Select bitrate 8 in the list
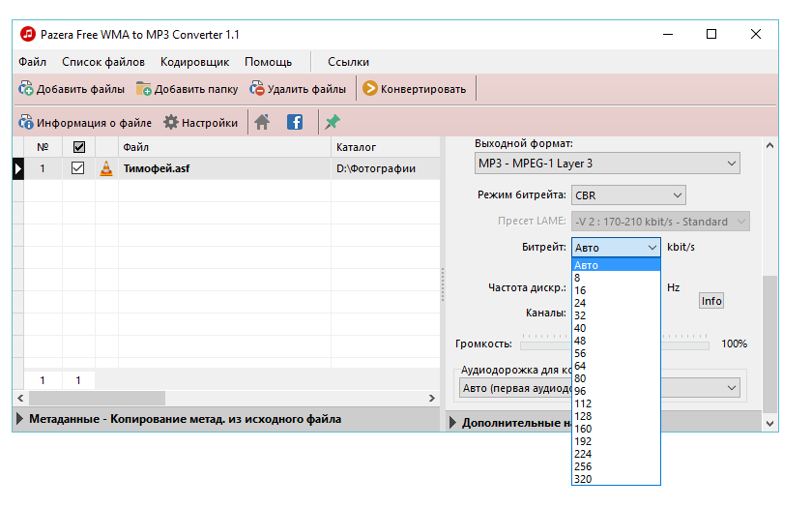Image resolution: width=812 pixels, height=508 pixels. (617, 278)
